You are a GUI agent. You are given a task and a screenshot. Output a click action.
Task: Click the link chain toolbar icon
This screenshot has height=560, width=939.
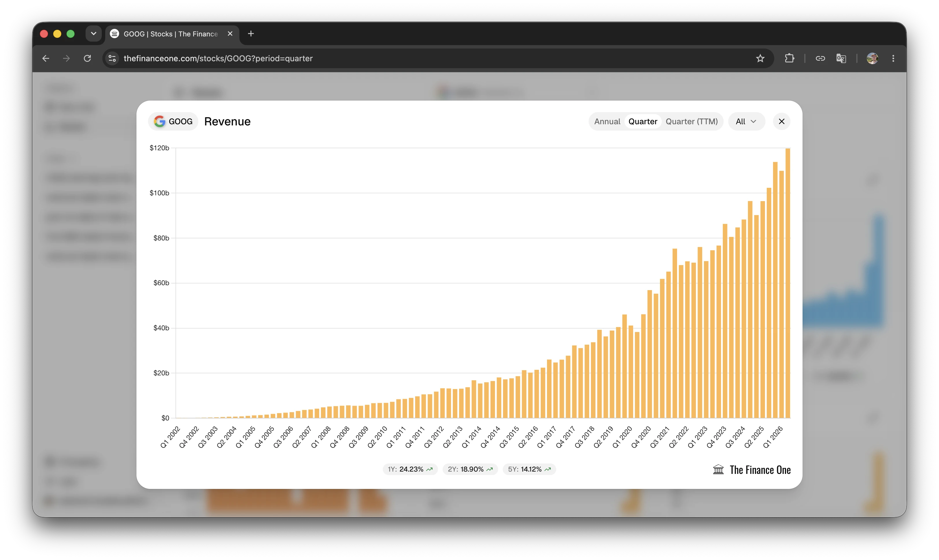[820, 58]
